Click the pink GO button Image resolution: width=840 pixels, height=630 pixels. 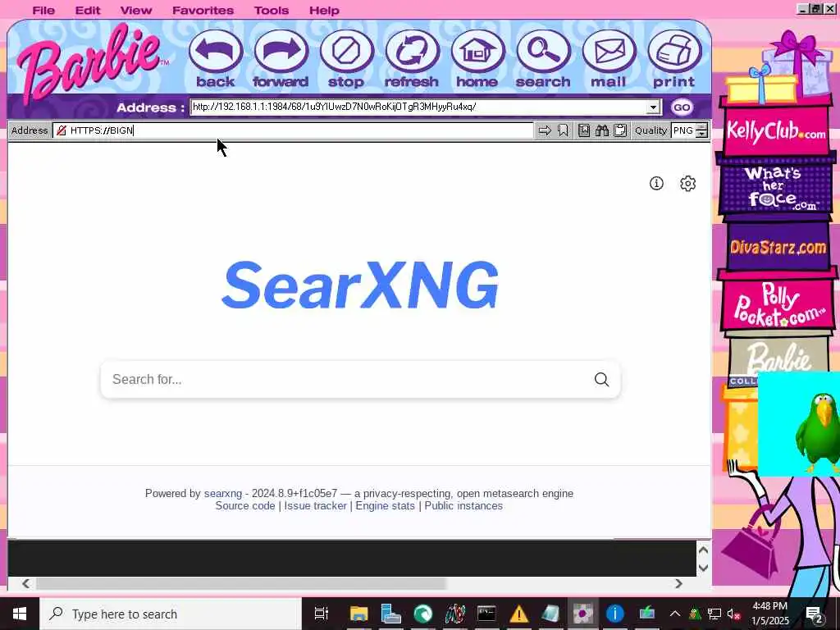click(x=682, y=107)
